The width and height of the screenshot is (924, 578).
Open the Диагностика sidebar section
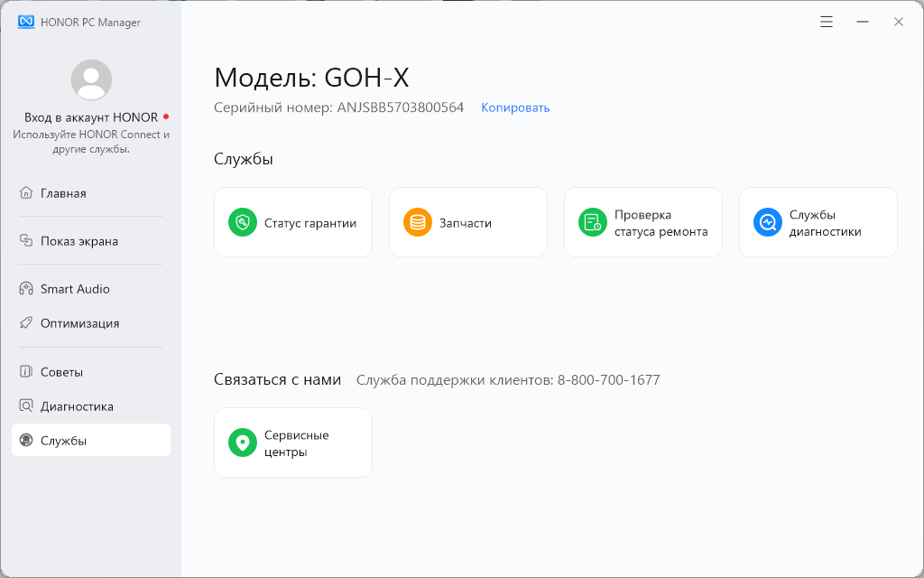(x=77, y=406)
